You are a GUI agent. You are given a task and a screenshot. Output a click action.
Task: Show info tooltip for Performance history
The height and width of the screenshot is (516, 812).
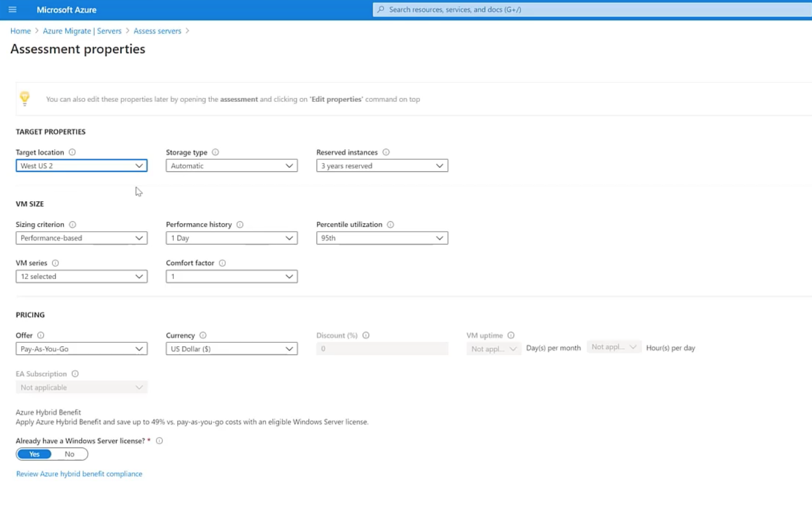tap(240, 225)
